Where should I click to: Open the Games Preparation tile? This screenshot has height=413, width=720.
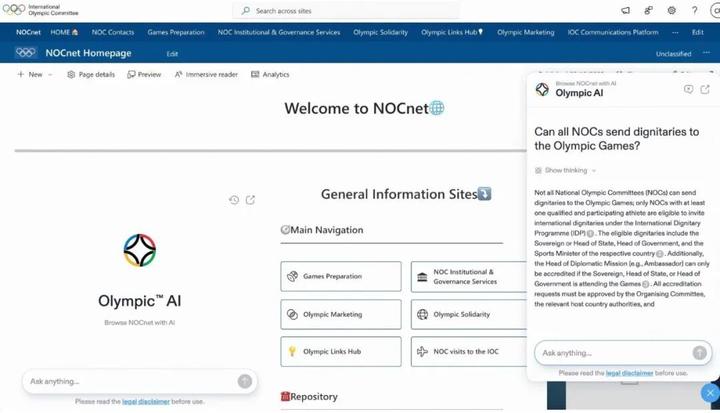(341, 277)
